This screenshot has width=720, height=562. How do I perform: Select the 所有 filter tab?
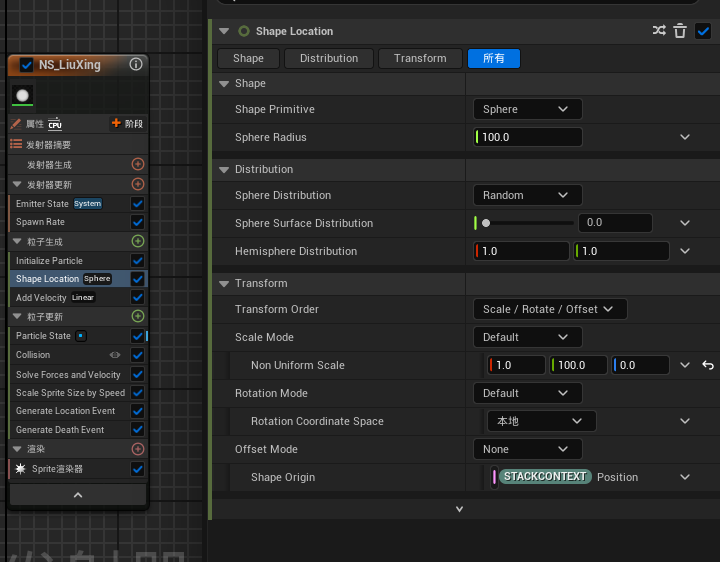coord(494,58)
